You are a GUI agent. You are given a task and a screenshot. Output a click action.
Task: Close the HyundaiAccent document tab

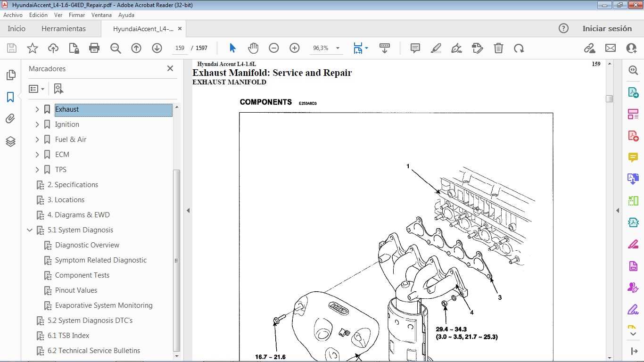click(x=180, y=29)
